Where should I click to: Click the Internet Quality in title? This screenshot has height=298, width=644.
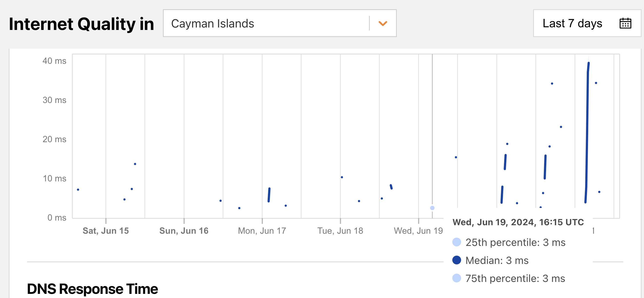tap(82, 24)
